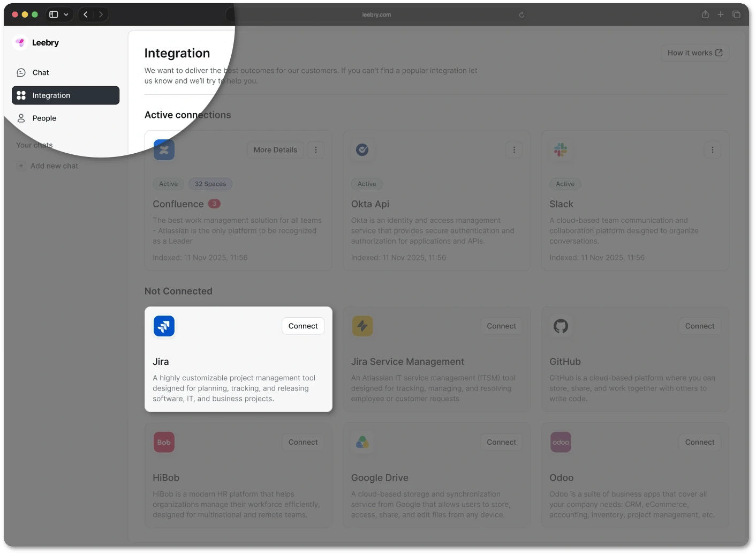The width and height of the screenshot is (756, 554).
Task: Go back with the browser back arrow
Action: (x=86, y=14)
